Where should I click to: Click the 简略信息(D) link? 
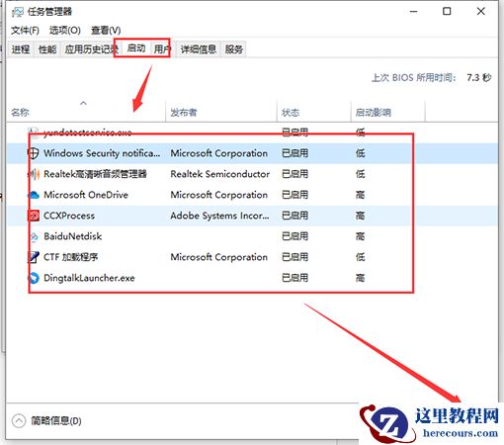(x=56, y=420)
